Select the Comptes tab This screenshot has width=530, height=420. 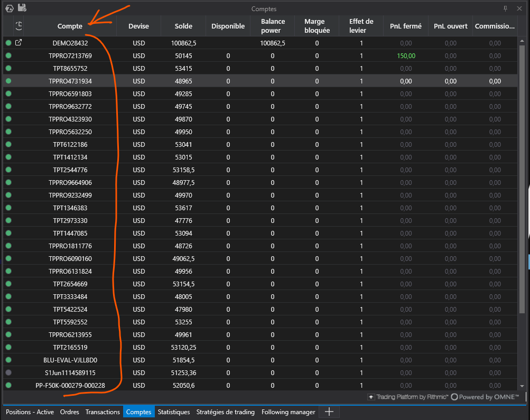[138, 412]
